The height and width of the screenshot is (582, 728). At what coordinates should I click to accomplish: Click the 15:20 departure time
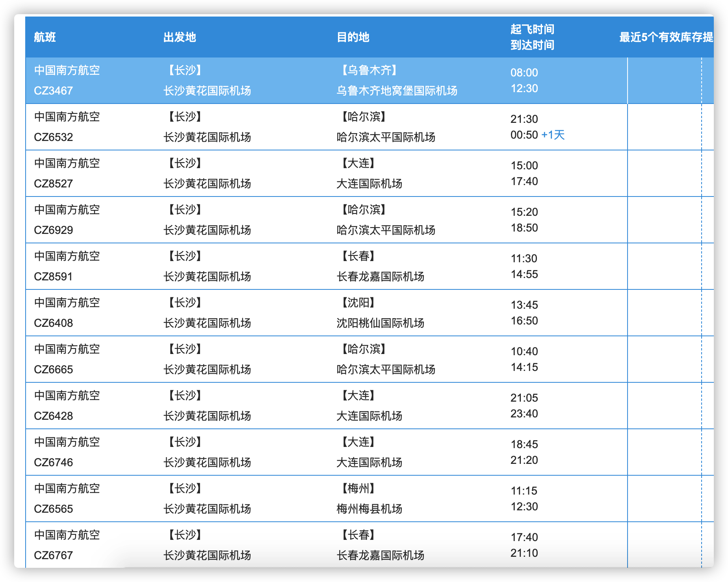(524, 212)
